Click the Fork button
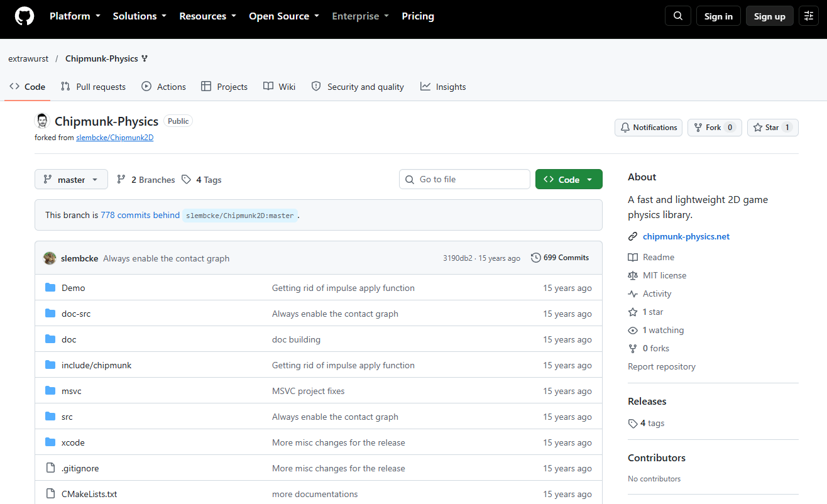 click(715, 128)
